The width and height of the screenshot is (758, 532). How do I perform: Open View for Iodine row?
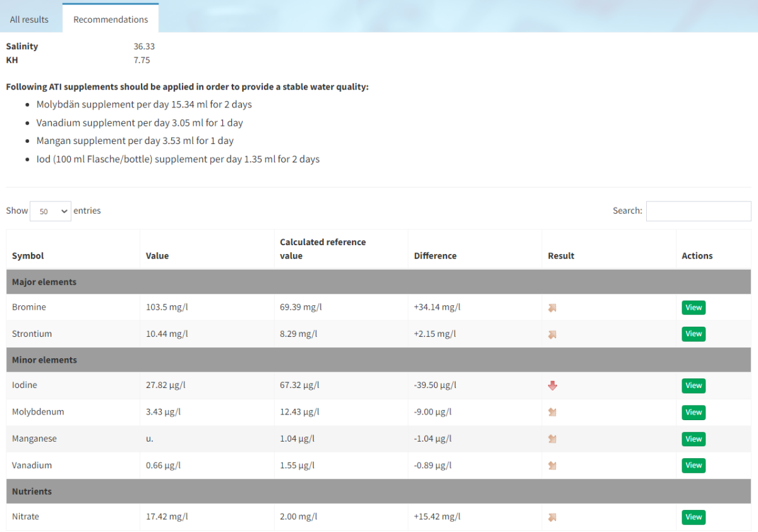[x=694, y=385]
